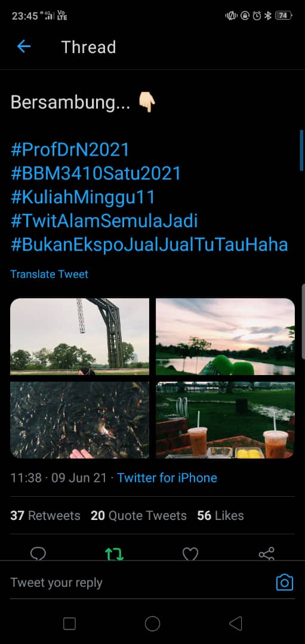Open hashtag #BukanEkspoJualJualTuTauHaha
Viewport: 305px width, 644px height.
coord(149,245)
